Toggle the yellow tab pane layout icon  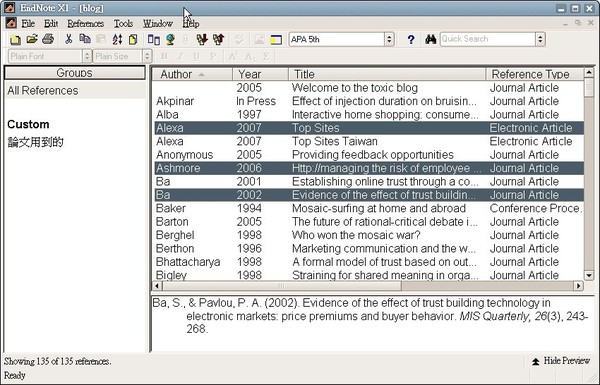[x=276, y=39]
